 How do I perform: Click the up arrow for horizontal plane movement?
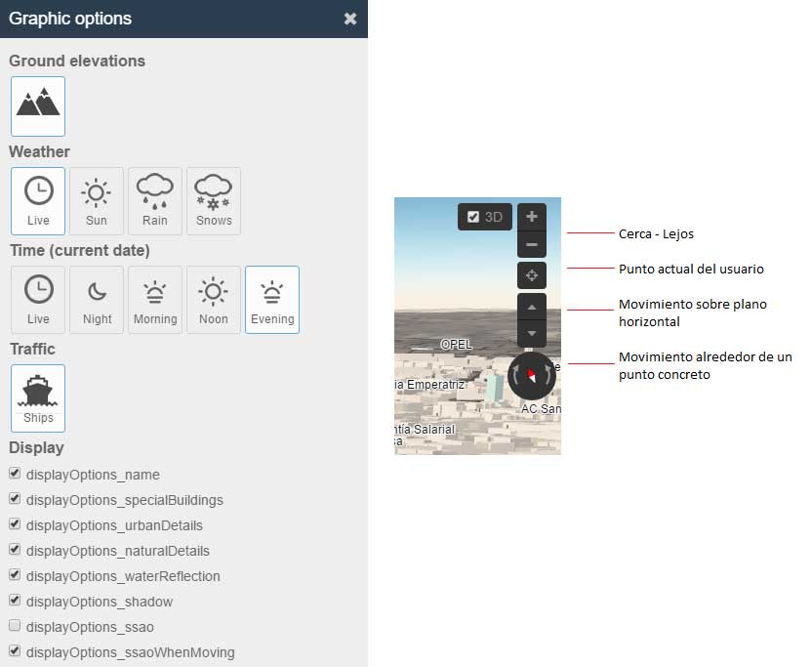(x=532, y=308)
